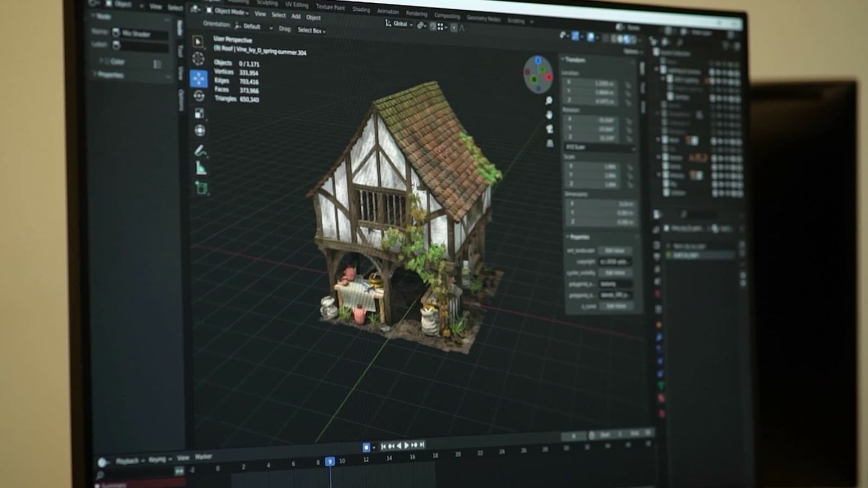868x488 pixels.
Task: Open the XYZ Euler rotation mode dropdown
Action: click(599, 147)
